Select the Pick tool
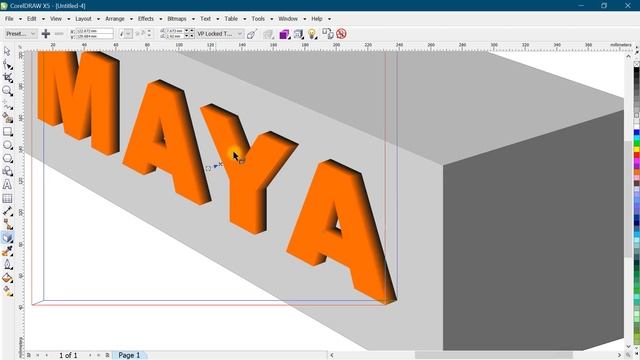 pyautogui.click(x=7, y=51)
